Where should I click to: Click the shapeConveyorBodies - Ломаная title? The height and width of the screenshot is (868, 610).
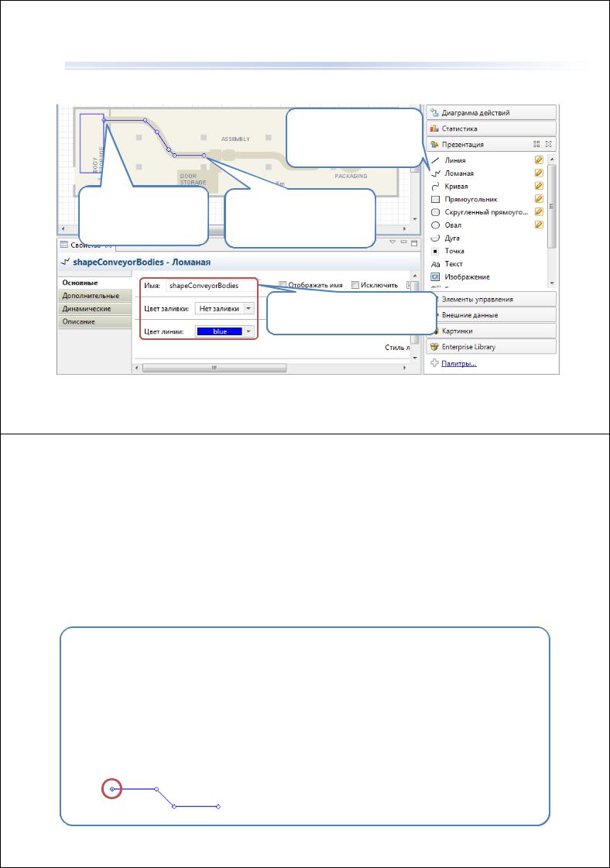tap(142, 262)
